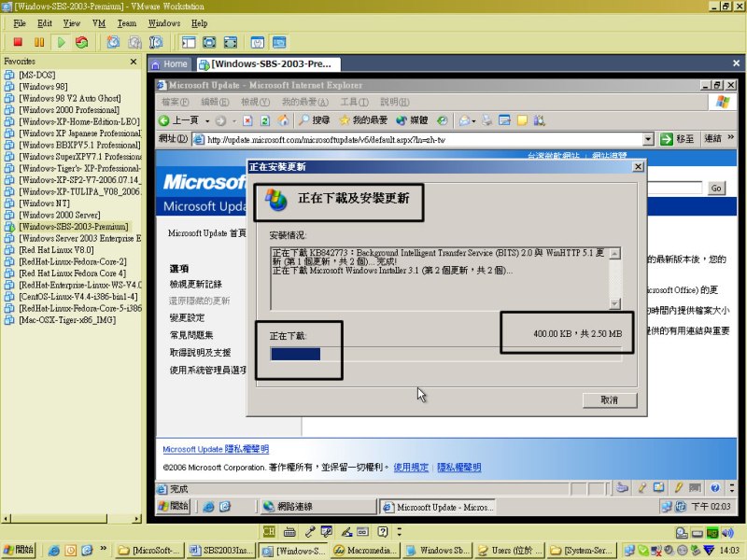Click Change settings (變更設定) link

[x=188, y=317]
